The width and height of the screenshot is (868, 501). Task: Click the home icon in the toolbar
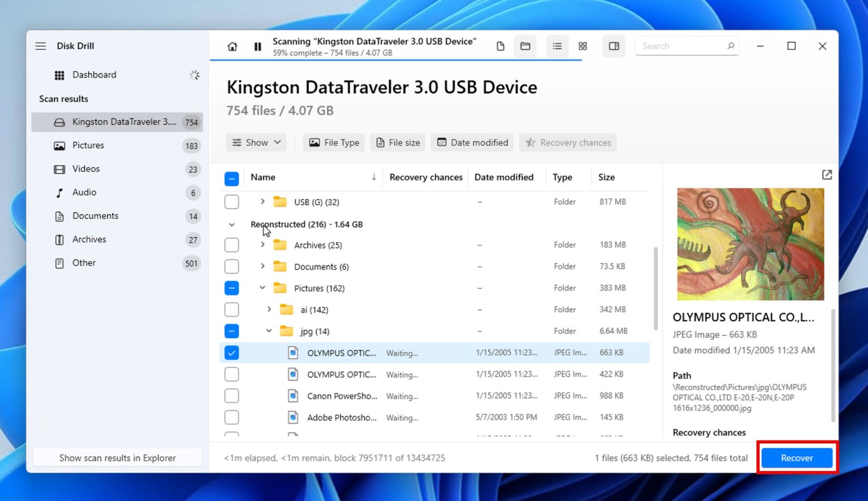[x=232, y=46]
